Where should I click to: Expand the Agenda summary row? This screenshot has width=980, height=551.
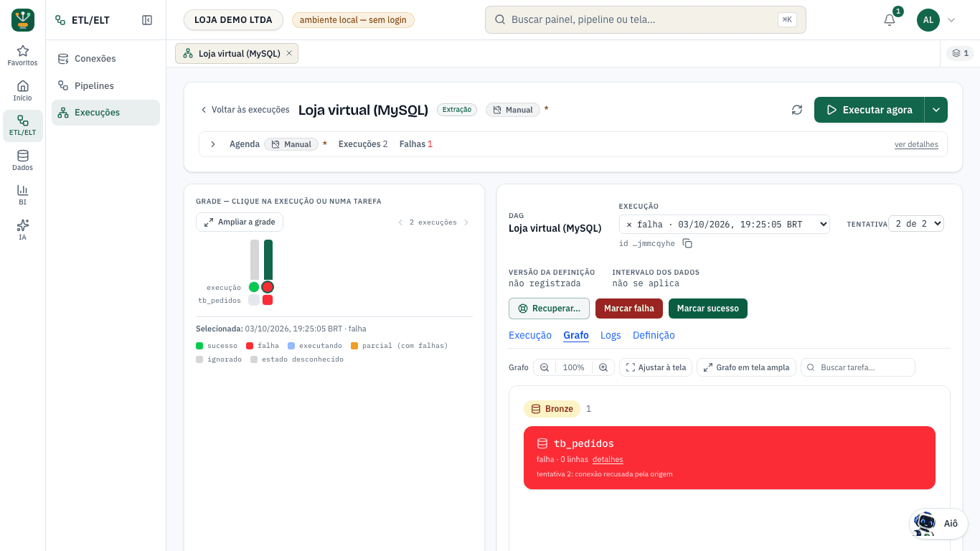click(213, 144)
